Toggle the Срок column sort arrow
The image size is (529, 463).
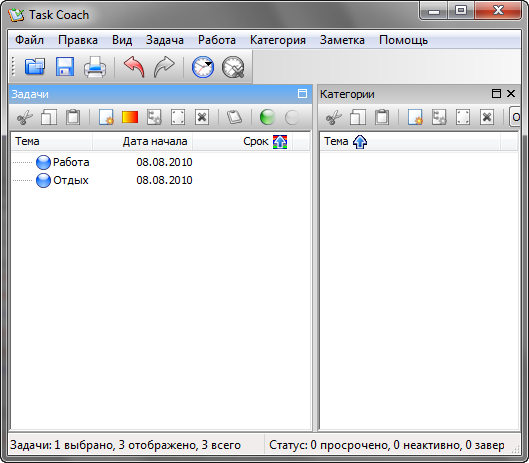click(280, 142)
